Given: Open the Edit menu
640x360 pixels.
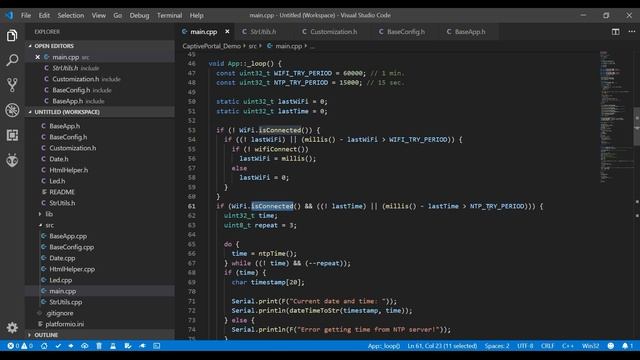Looking at the screenshot, I should (44, 15).
